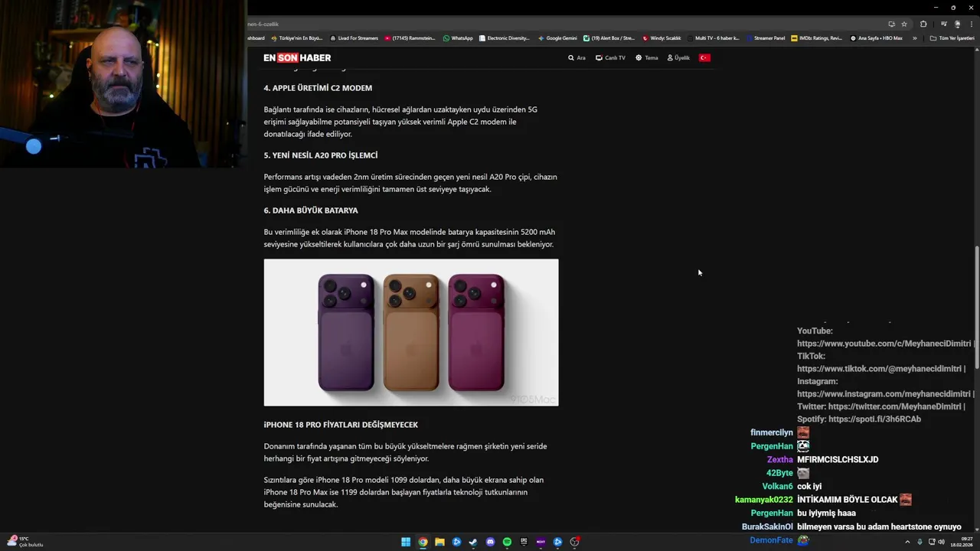980x551 pixels.
Task: Click the microphone tray icon
Action: tap(920, 542)
